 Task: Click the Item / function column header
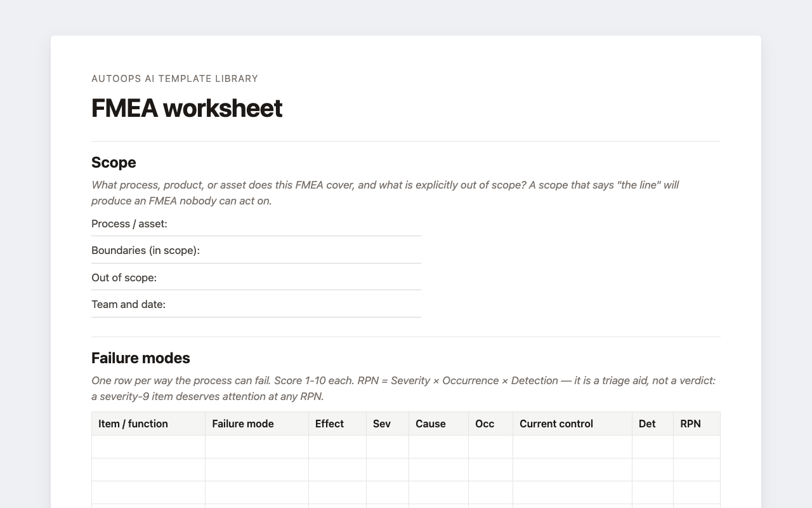click(148, 424)
